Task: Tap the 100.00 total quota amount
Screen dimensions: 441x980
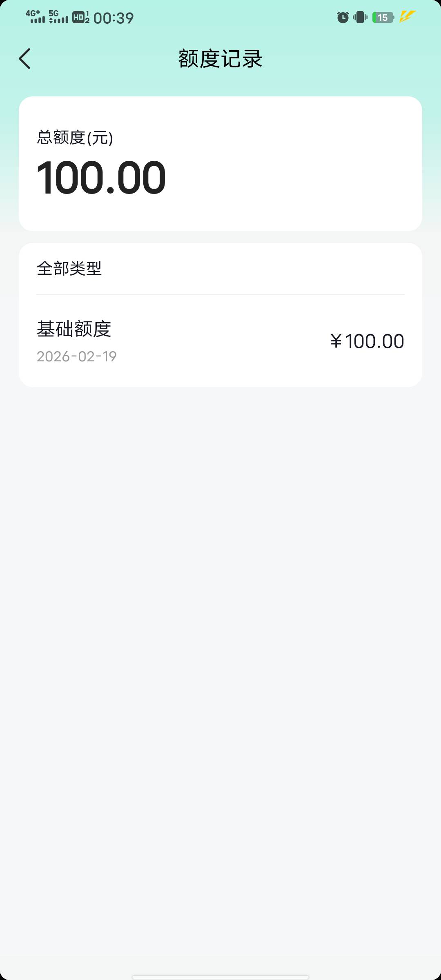Action: [101, 178]
